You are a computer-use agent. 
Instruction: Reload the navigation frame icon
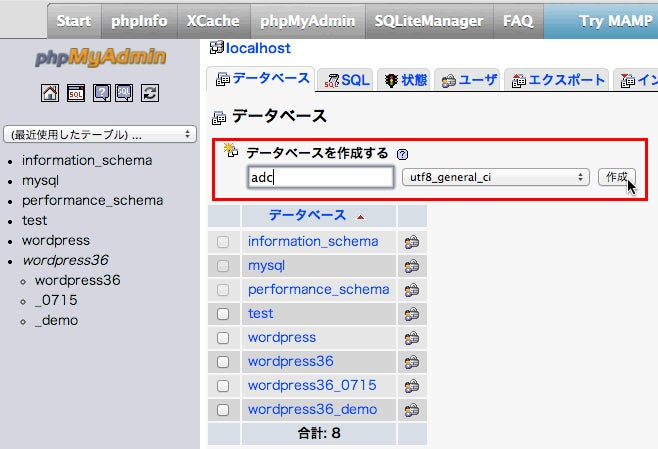point(150,93)
